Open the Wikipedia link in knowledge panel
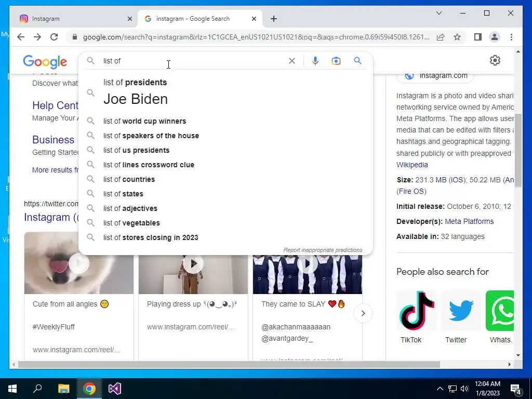Screen dimensions: 532x399 (412, 165)
